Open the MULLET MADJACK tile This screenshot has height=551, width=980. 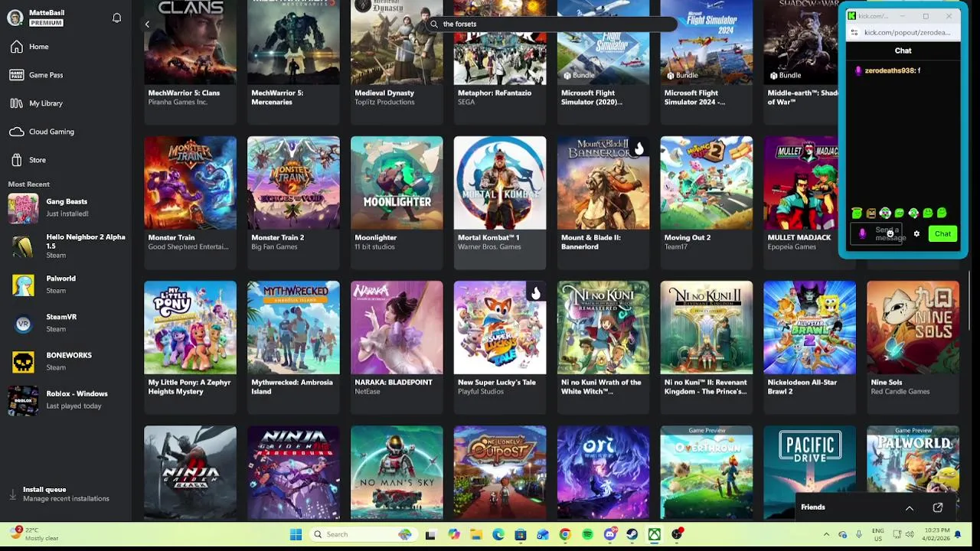click(x=802, y=202)
